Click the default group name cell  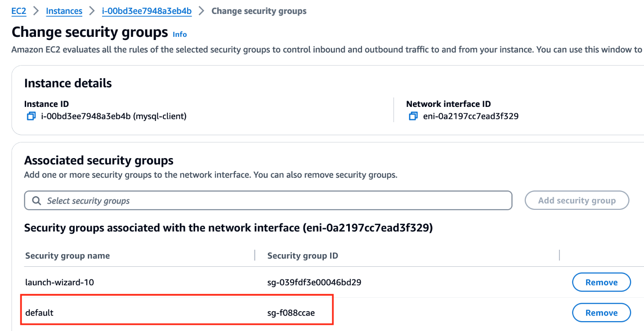click(x=40, y=313)
